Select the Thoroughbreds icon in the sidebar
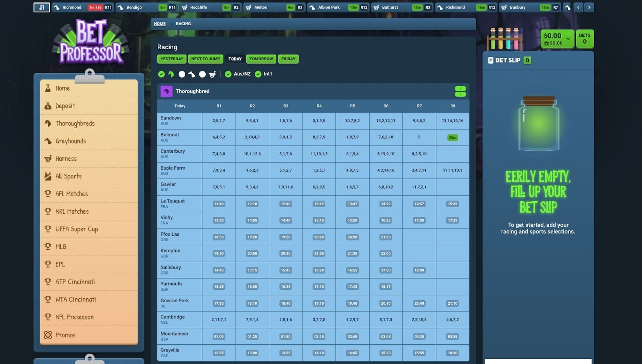The width and height of the screenshot is (642, 364). click(47, 123)
